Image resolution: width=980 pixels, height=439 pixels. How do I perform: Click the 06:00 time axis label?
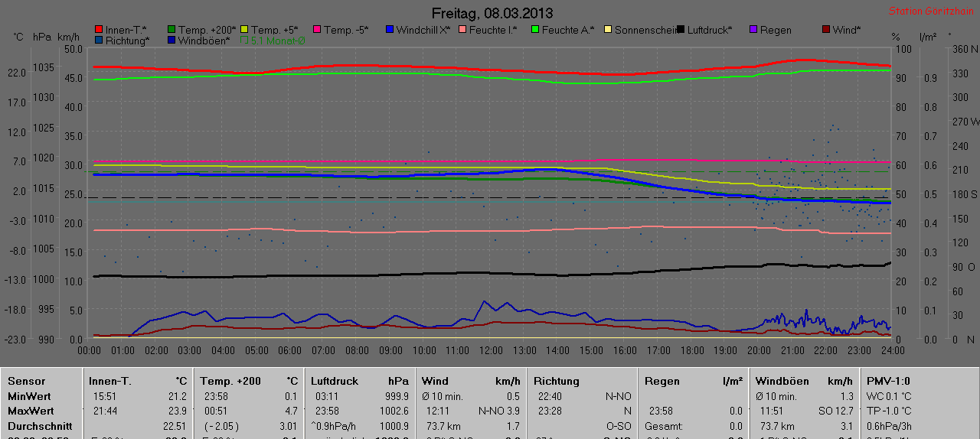coord(289,350)
